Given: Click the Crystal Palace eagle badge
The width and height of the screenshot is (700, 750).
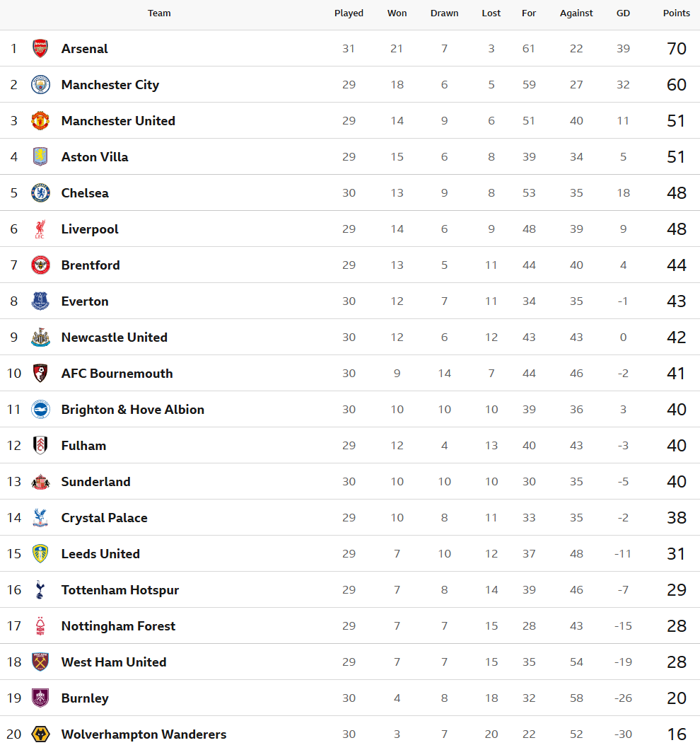Looking at the screenshot, I should (x=40, y=518).
